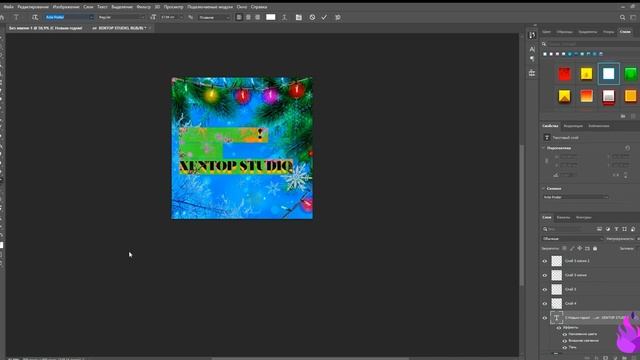
Task: Cancel the current text edits
Action: click(x=312, y=17)
